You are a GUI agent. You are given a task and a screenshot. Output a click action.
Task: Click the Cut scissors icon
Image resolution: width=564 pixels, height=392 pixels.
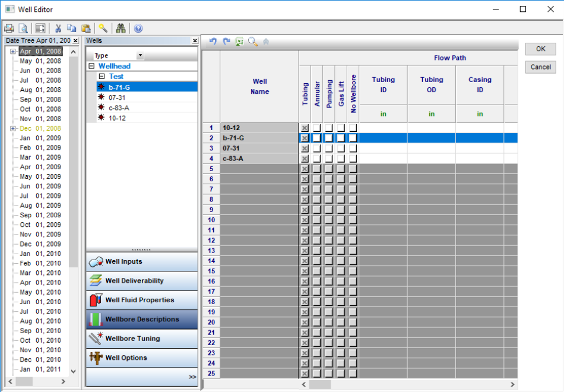[58, 28]
